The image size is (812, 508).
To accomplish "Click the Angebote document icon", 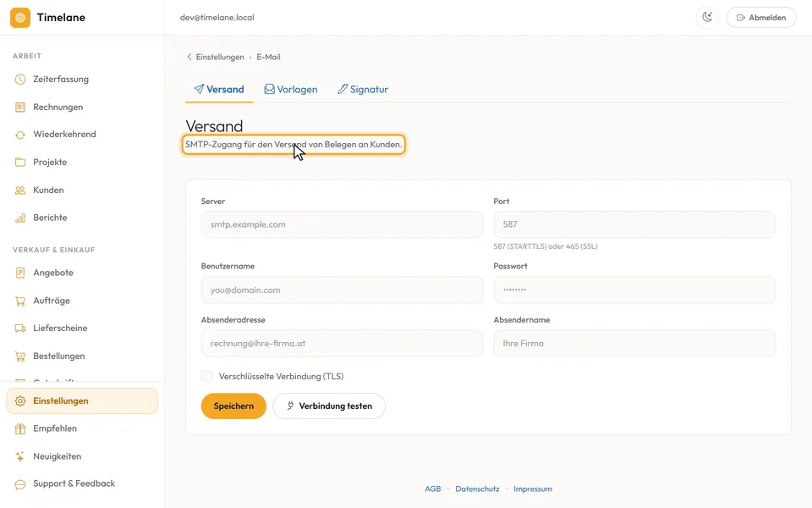I will click(x=20, y=273).
